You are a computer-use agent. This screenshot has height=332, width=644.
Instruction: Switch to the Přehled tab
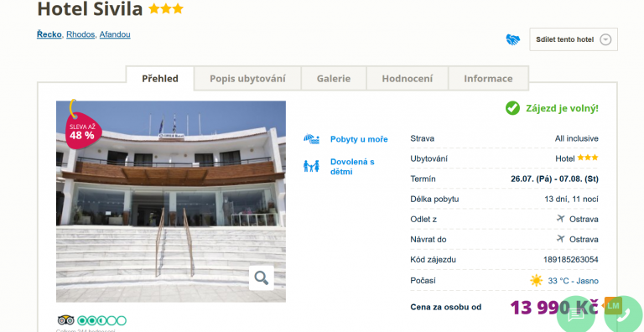[160, 79]
